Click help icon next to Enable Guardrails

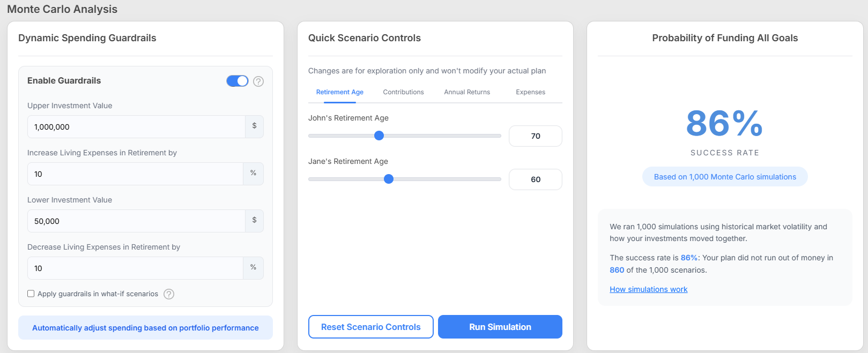point(258,81)
